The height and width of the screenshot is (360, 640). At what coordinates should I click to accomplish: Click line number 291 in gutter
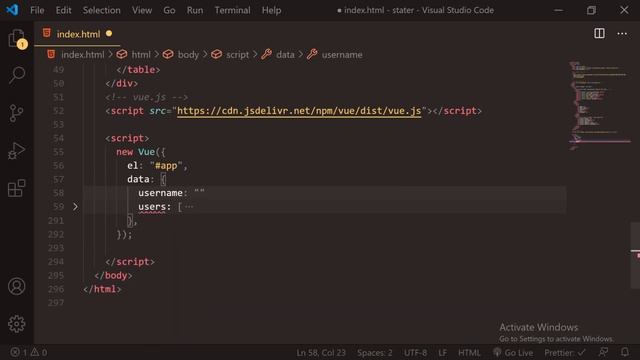(56, 220)
